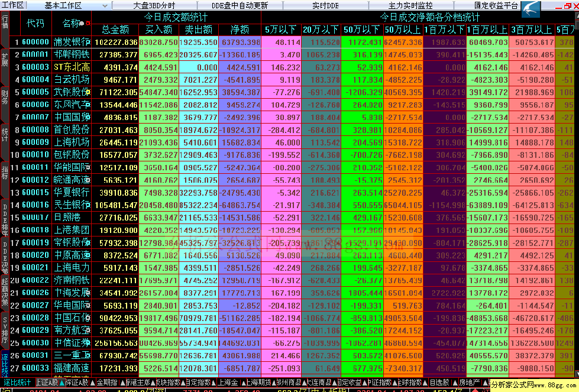Select the 华夏银行 stock name
This screenshot has height=392, width=579.
point(72,193)
